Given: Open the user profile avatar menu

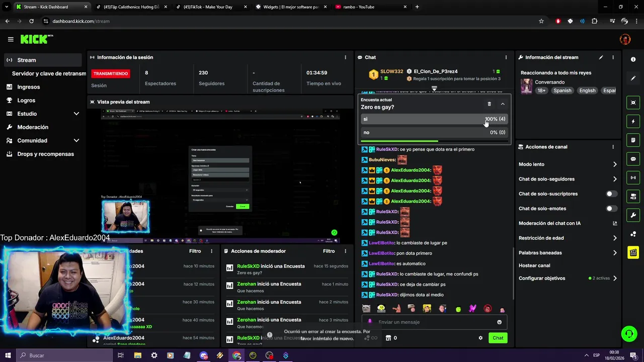Looking at the screenshot, I should click(625, 39).
